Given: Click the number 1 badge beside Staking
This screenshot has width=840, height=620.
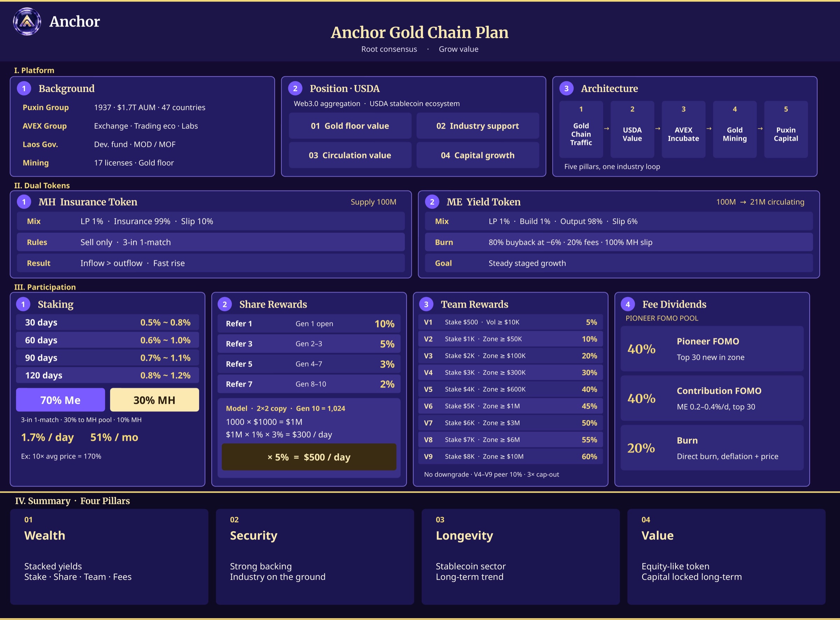Looking at the screenshot, I should click(23, 304).
